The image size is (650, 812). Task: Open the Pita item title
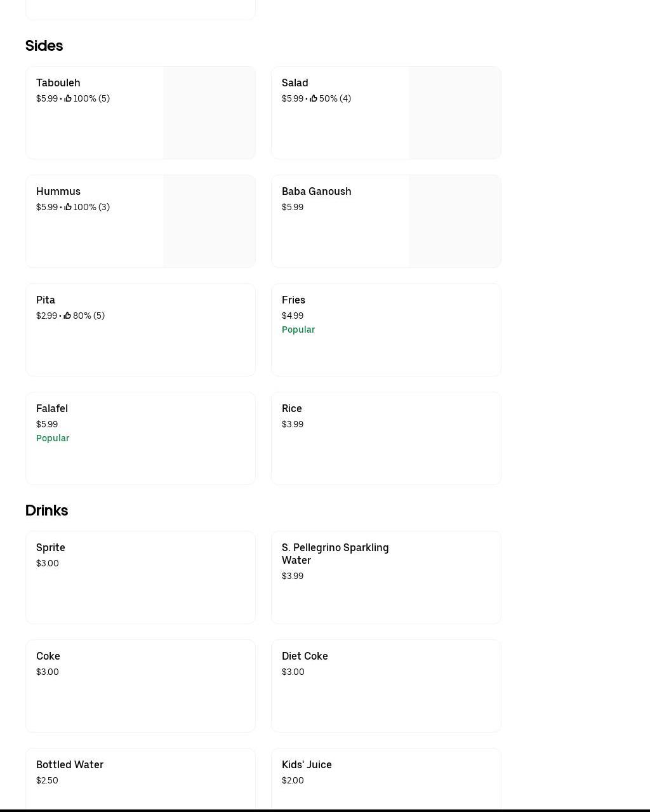(46, 300)
